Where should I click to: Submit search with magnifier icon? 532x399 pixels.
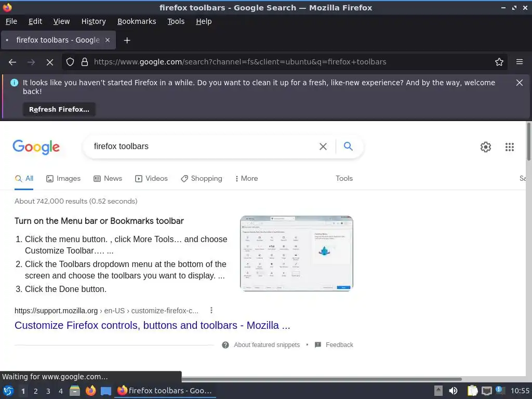point(348,146)
